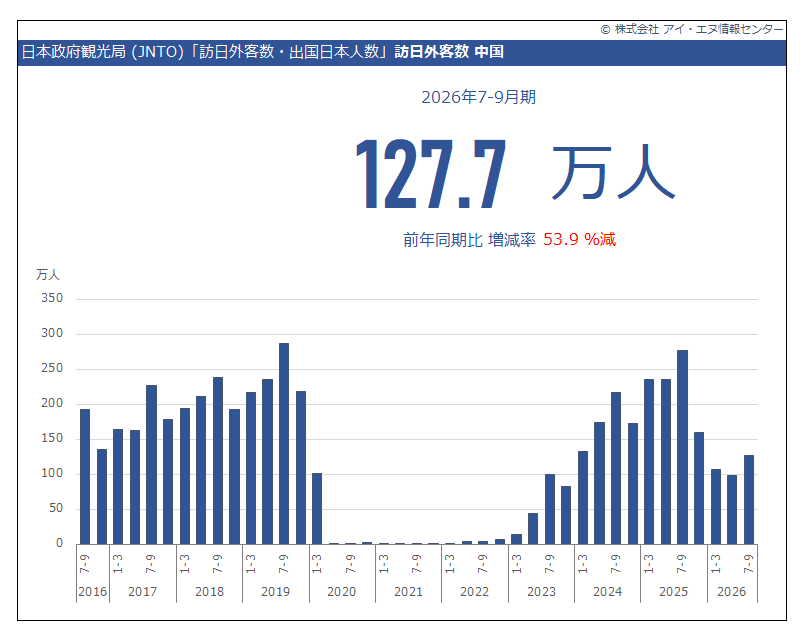Click the year label 2018
Viewport: 804px width, 641px height.
click(209, 592)
